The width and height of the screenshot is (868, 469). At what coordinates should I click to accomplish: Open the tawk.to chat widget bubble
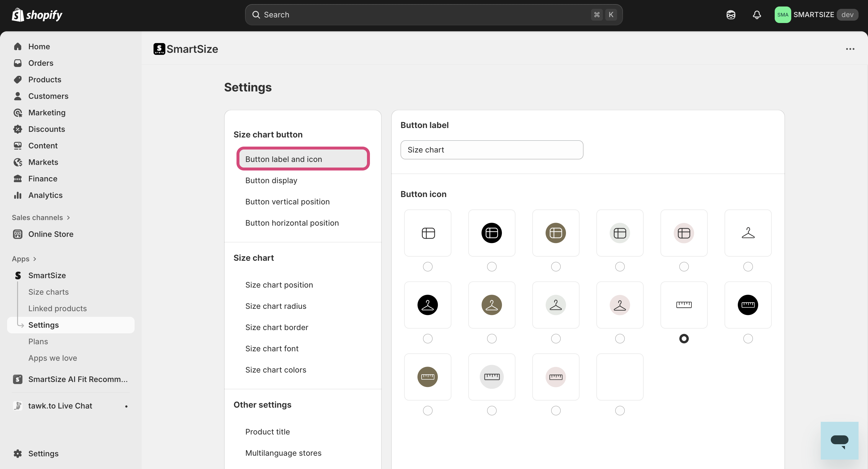[839, 440]
